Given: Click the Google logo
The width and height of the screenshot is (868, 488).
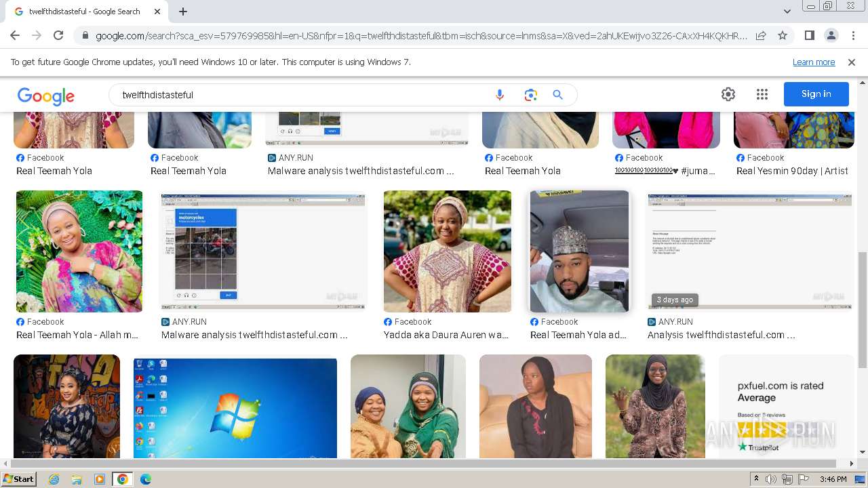Looking at the screenshot, I should pos(46,96).
